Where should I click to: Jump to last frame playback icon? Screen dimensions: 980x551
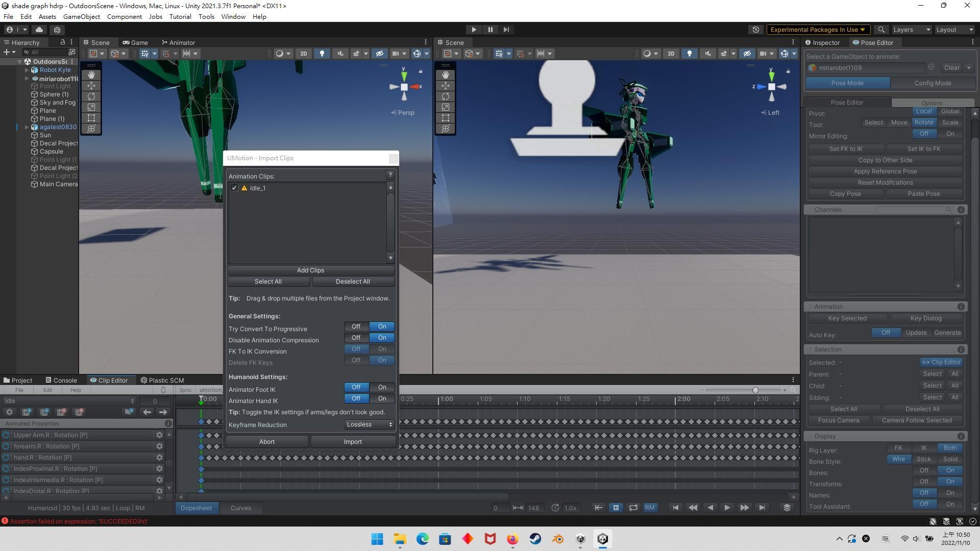point(762,508)
